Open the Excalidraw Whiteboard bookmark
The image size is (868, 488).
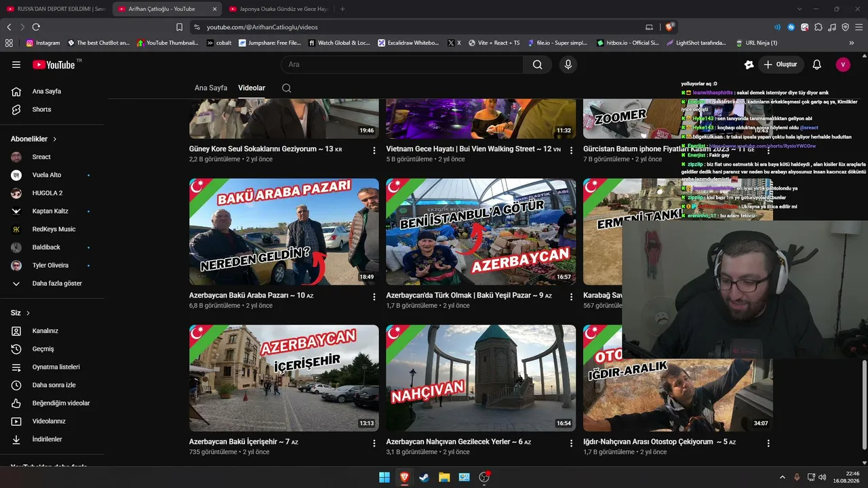click(x=409, y=43)
